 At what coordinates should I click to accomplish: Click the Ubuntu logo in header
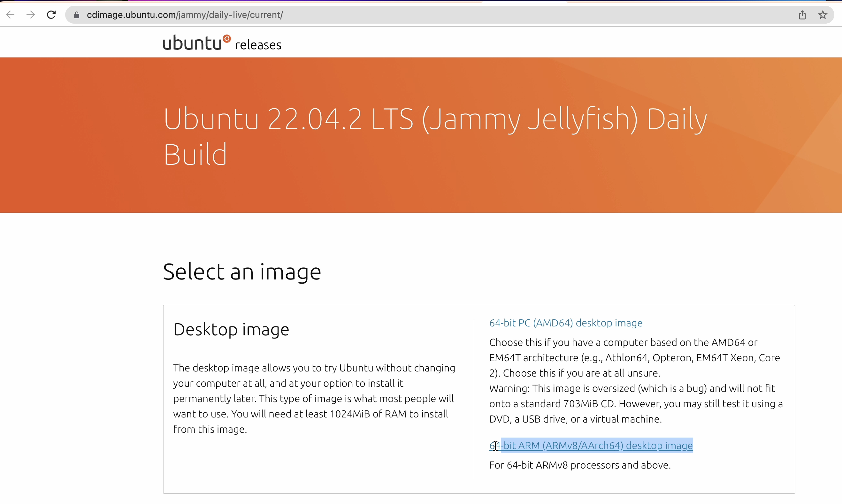tap(197, 43)
